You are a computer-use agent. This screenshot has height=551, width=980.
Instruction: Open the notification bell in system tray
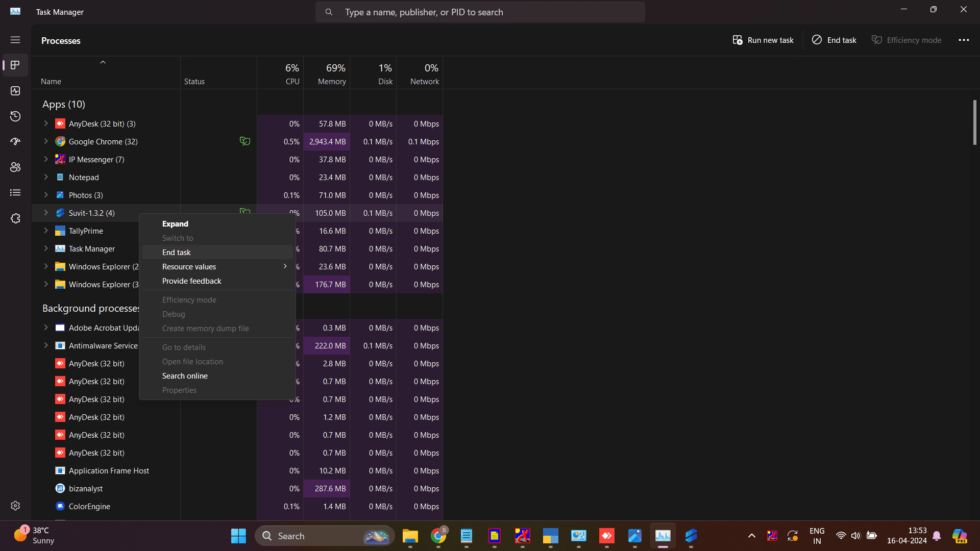(937, 536)
